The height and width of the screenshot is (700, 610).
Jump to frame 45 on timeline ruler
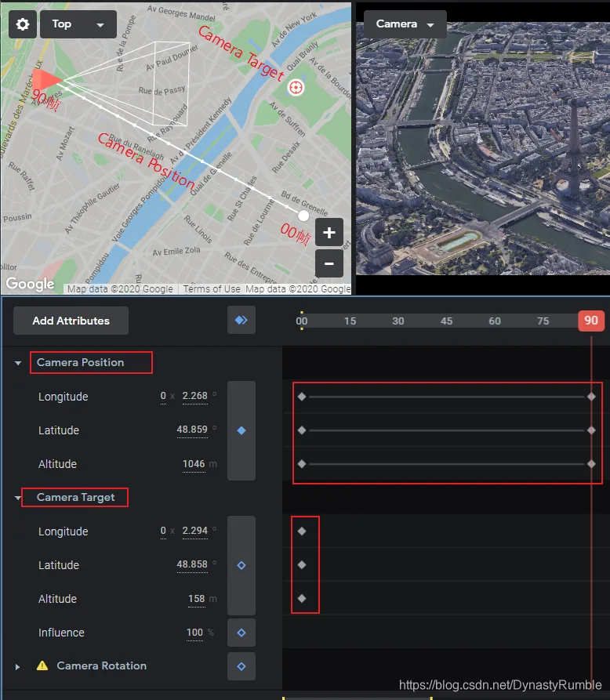(446, 321)
